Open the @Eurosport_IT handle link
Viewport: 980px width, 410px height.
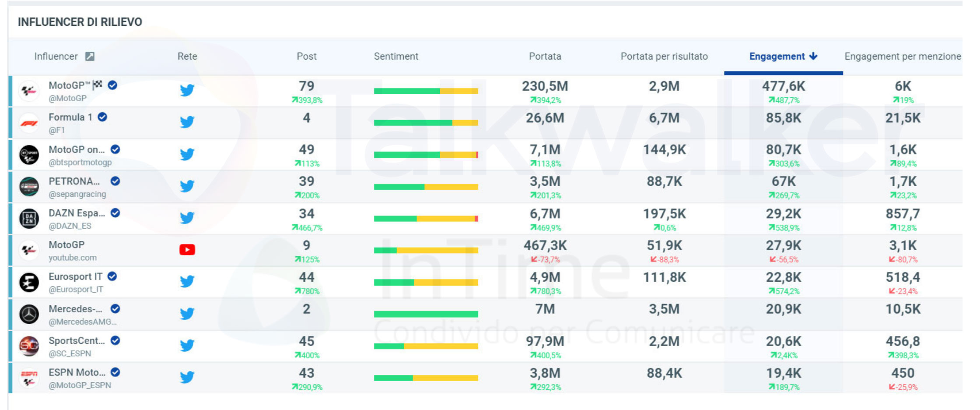coord(76,290)
